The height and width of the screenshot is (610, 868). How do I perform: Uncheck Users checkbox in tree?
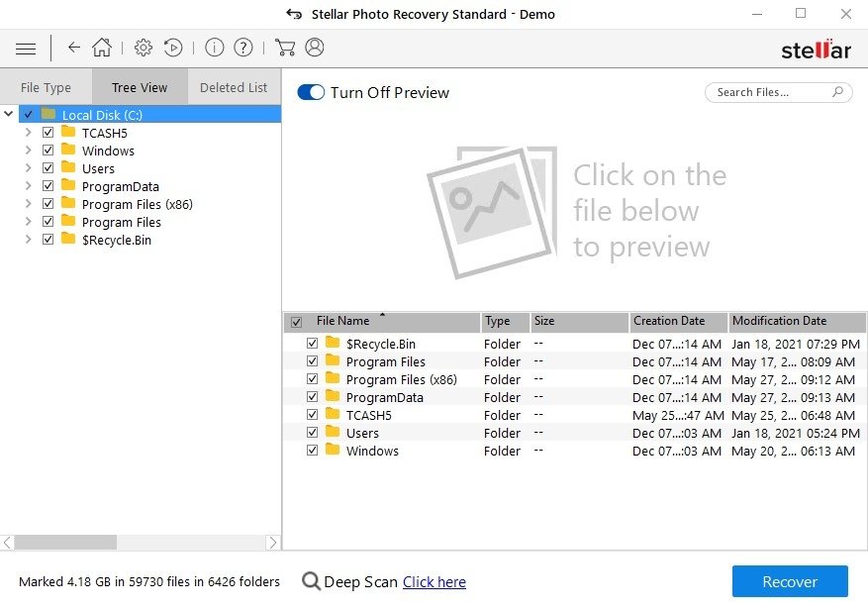click(48, 168)
